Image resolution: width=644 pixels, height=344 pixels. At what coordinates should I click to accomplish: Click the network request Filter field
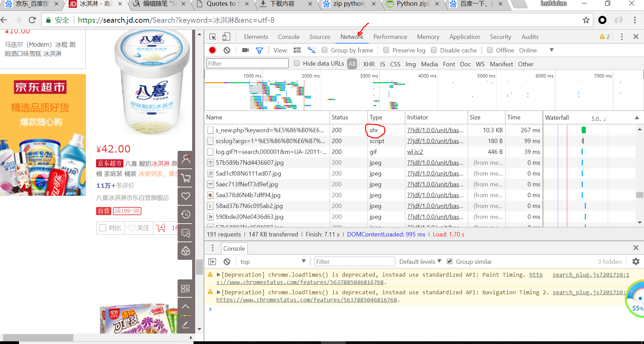tap(247, 63)
